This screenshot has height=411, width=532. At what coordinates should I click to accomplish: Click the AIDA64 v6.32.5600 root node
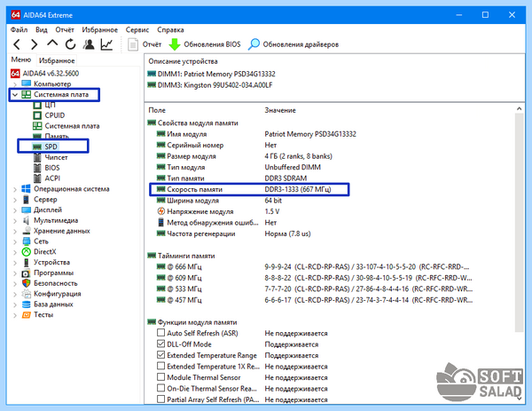[51, 74]
